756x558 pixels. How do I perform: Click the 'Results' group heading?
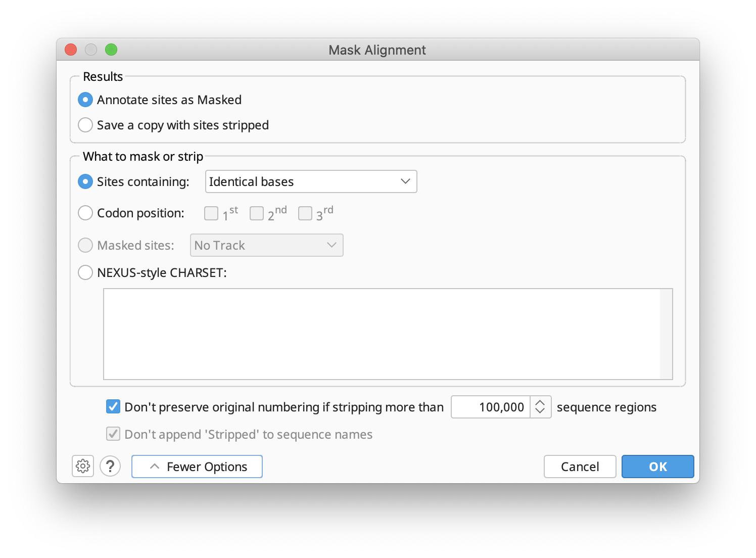pyautogui.click(x=103, y=77)
